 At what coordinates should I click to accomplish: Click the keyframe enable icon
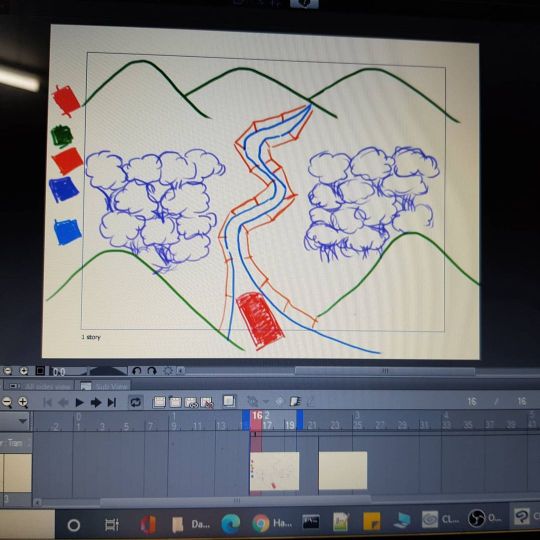tap(252, 401)
